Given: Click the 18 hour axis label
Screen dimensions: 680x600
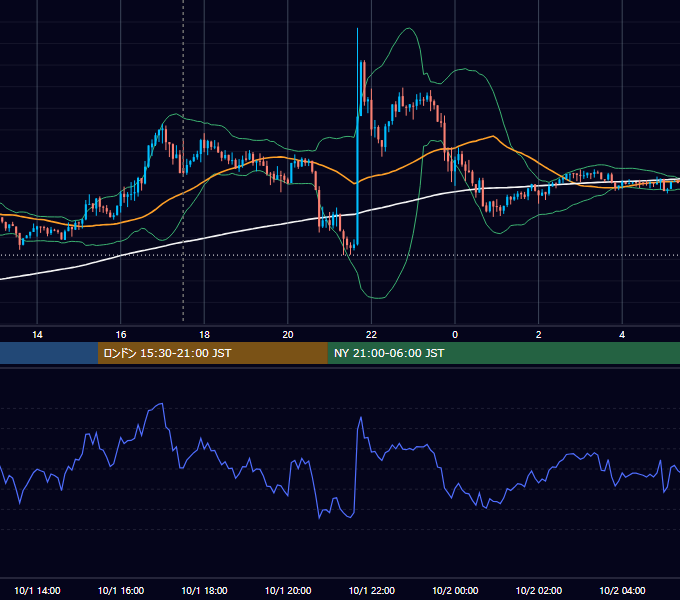Looking at the screenshot, I should 204,335.
